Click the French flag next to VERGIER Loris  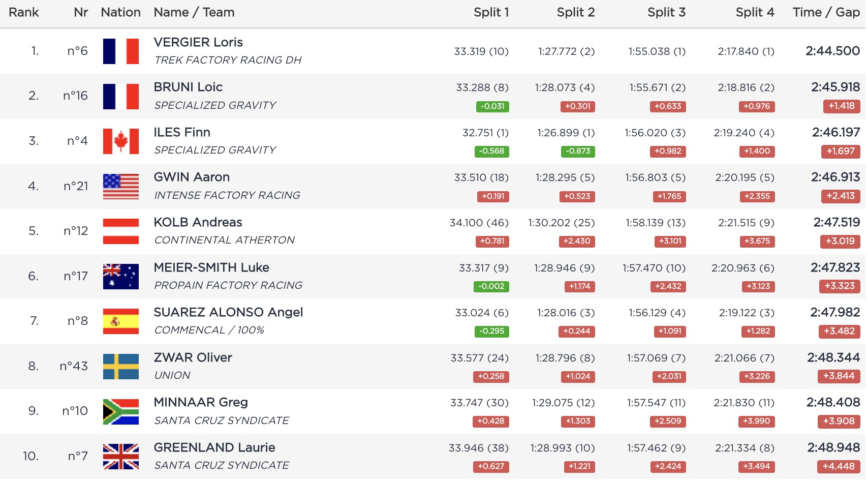tap(120, 51)
